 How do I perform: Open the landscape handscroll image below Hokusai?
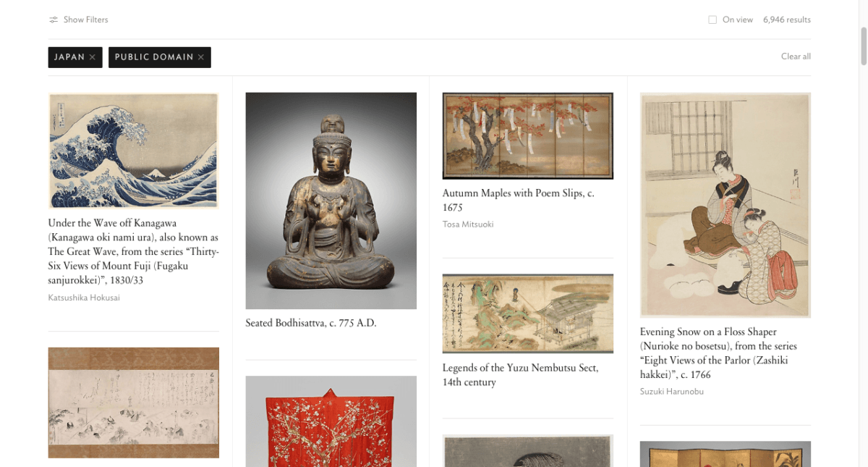coord(133,403)
